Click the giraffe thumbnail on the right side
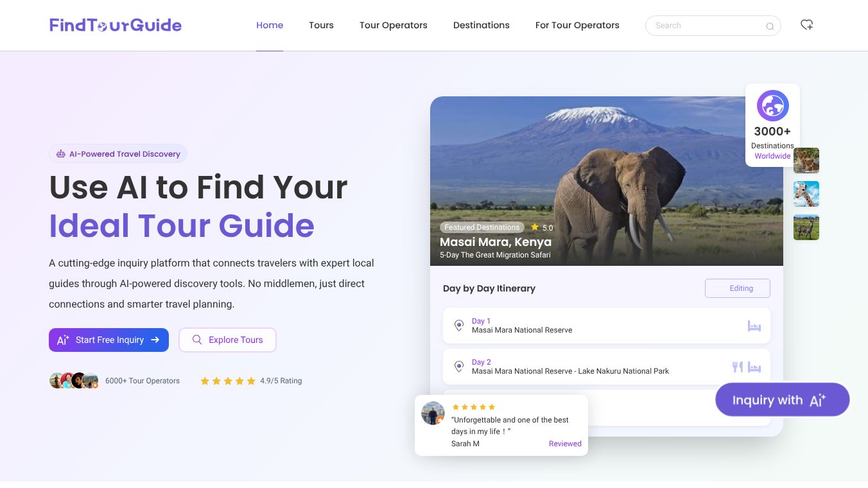 (x=806, y=194)
